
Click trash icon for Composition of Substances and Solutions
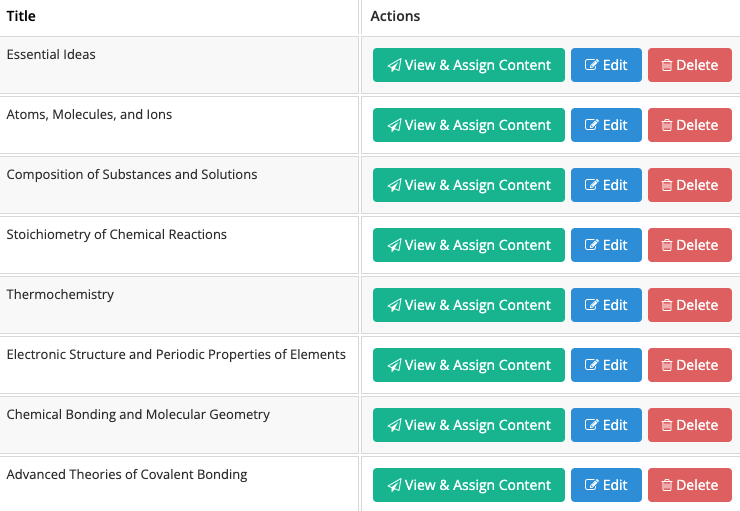[x=666, y=185]
